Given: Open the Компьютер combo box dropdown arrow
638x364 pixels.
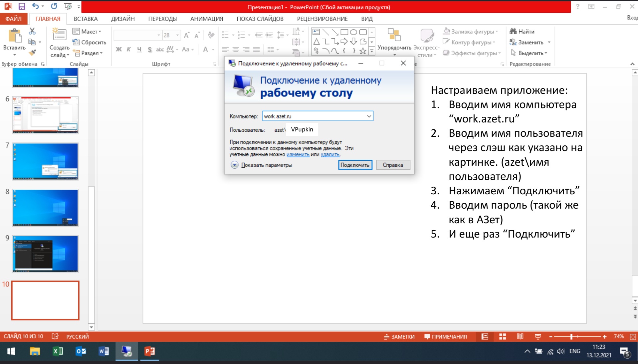Looking at the screenshot, I should pyautogui.click(x=369, y=116).
